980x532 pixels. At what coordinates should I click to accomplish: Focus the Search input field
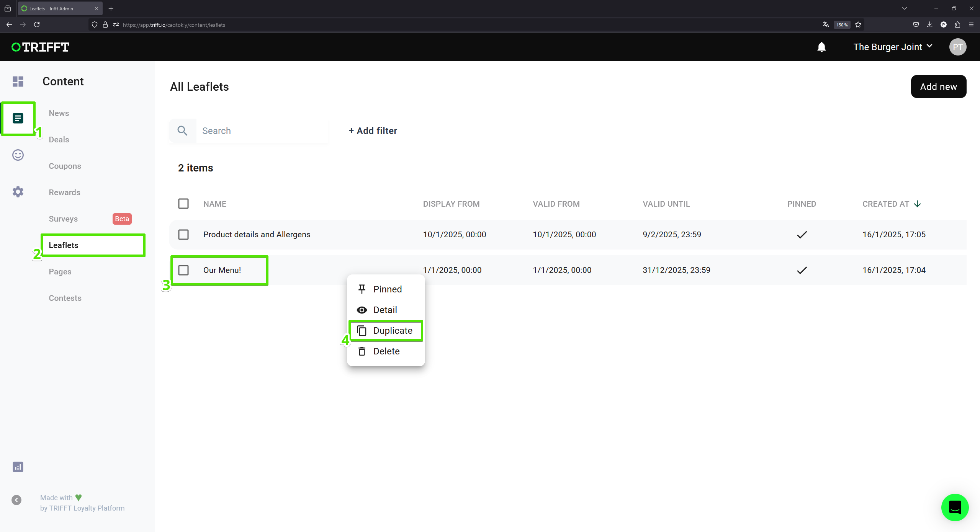pyautogui.click(x=262, y=131)
